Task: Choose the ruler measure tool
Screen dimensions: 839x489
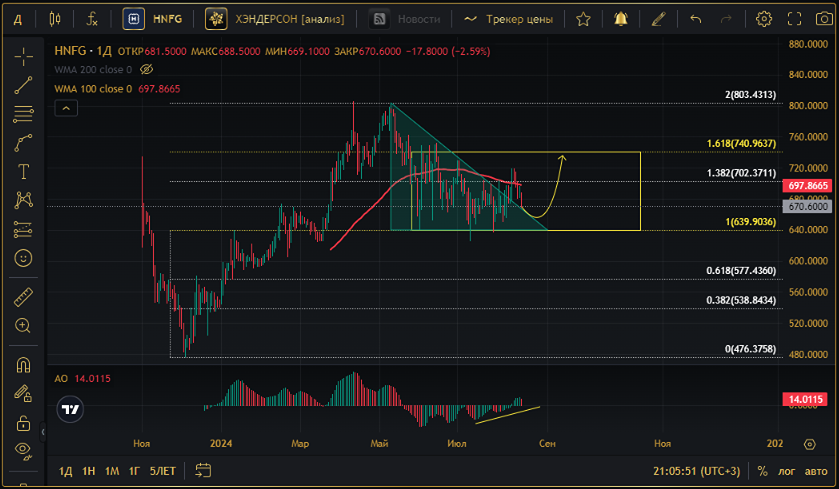Action: point(23,297)
